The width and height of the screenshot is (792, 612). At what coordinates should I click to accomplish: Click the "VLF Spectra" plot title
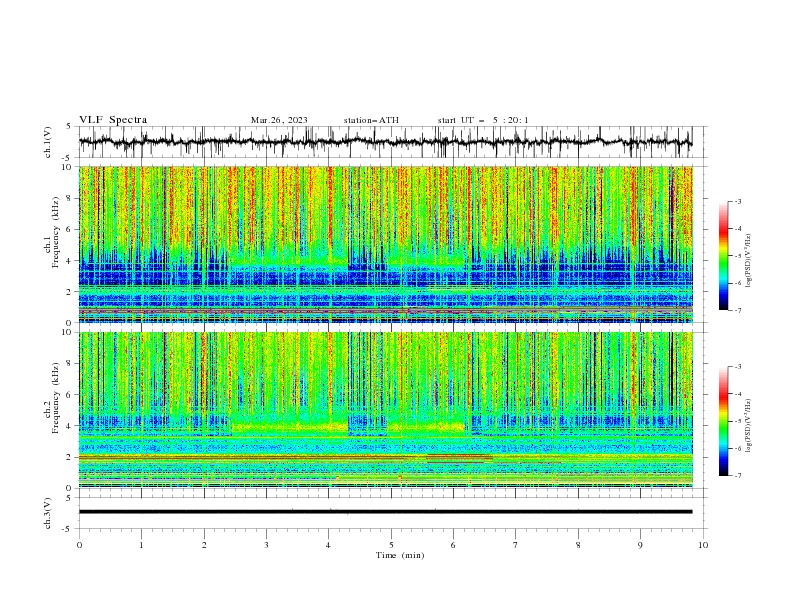(x=113, y=120)
